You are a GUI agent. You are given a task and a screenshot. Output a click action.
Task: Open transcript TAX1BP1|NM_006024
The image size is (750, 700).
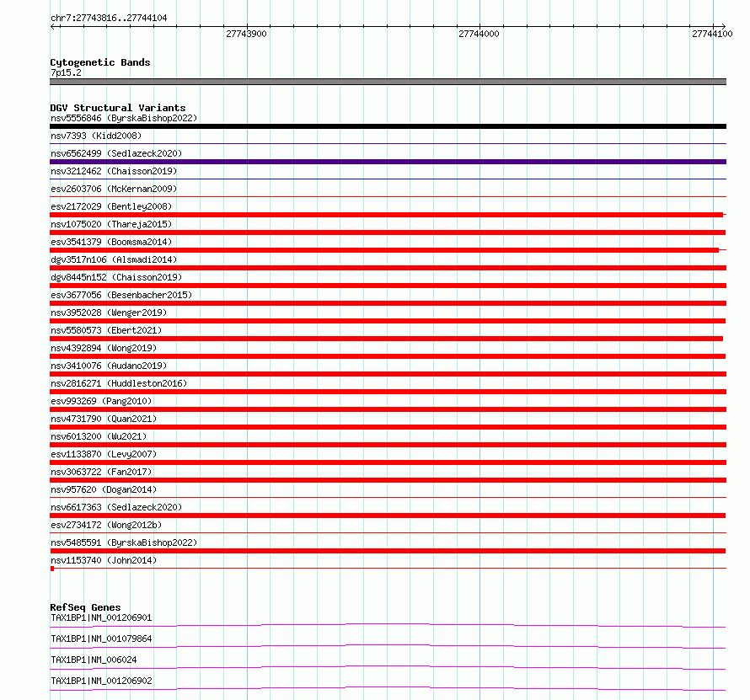[94, 660]
